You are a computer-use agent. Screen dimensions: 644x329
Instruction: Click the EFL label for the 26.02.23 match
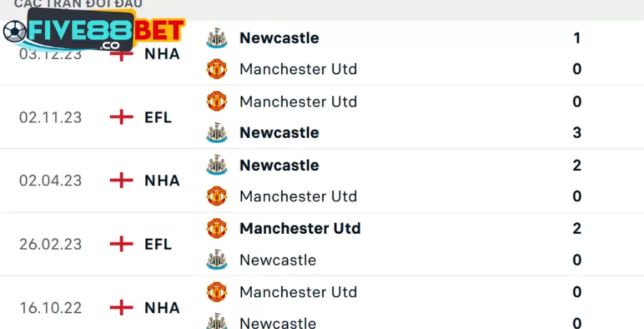[x=158, y=244]
